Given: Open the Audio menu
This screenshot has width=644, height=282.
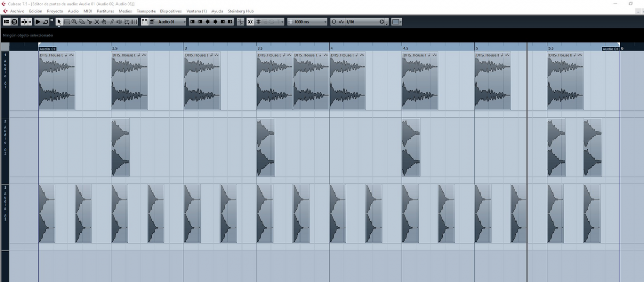Looking at the screenshot, I should pos(74,11).
